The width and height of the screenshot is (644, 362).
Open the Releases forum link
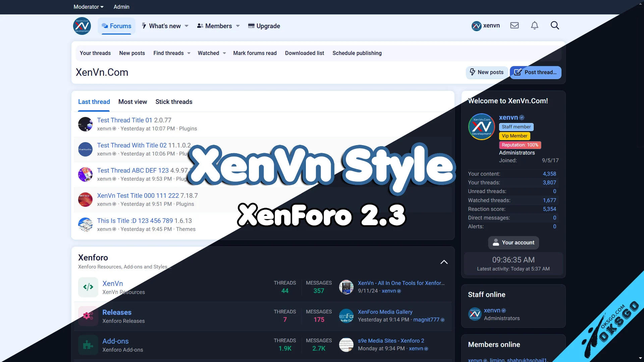coord(117,312)
